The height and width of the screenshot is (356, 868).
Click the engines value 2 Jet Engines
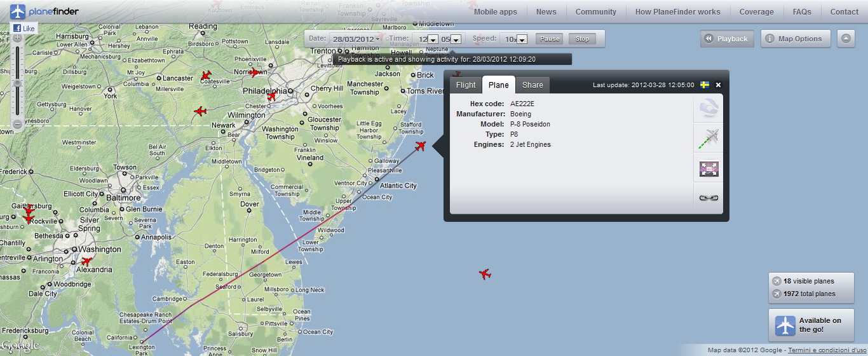click(x=531, y=144)
